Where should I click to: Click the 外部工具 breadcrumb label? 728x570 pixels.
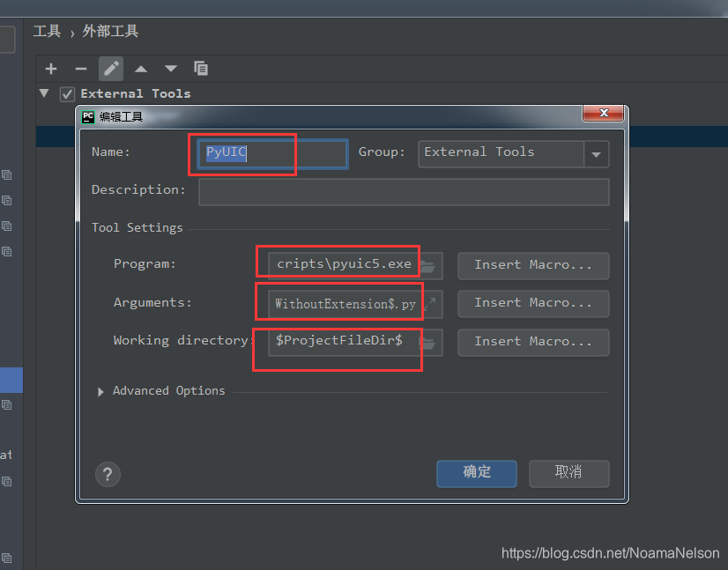110,32
